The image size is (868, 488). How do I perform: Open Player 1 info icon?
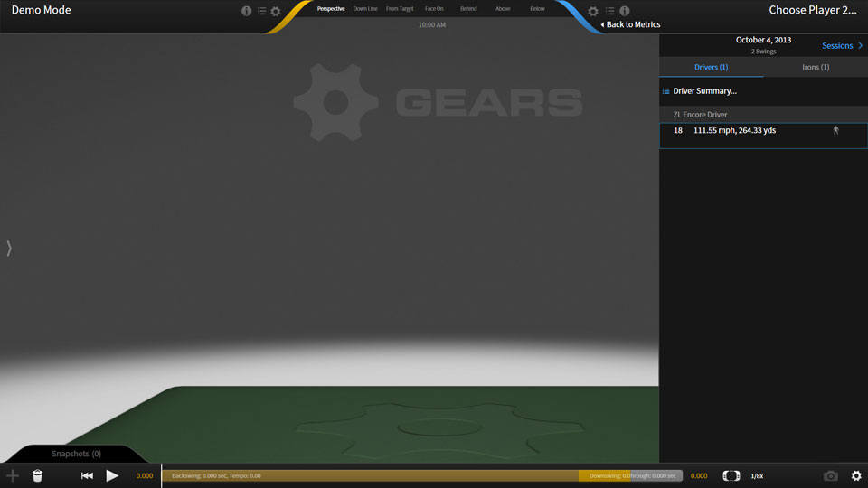point(246,11)
